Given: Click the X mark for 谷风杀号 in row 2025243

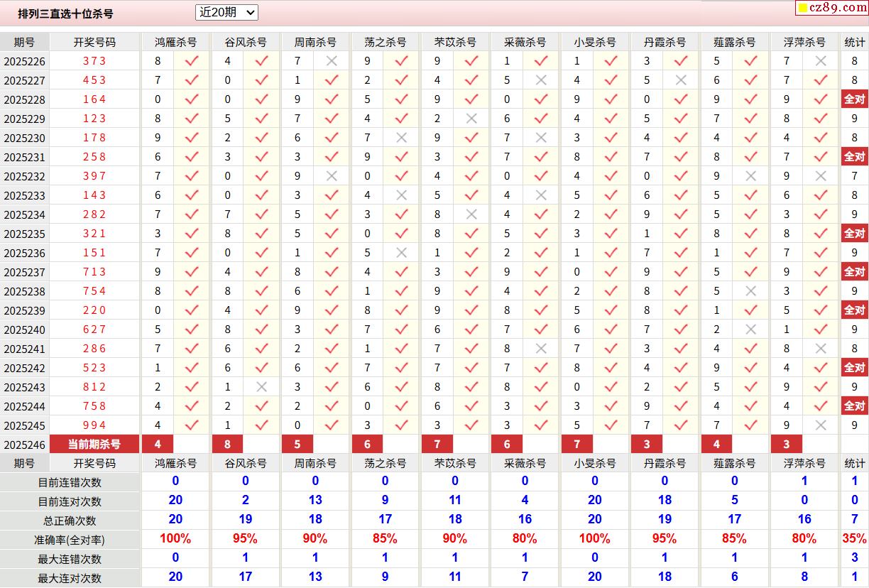Looking at the screenshot, I should [261, 387].
